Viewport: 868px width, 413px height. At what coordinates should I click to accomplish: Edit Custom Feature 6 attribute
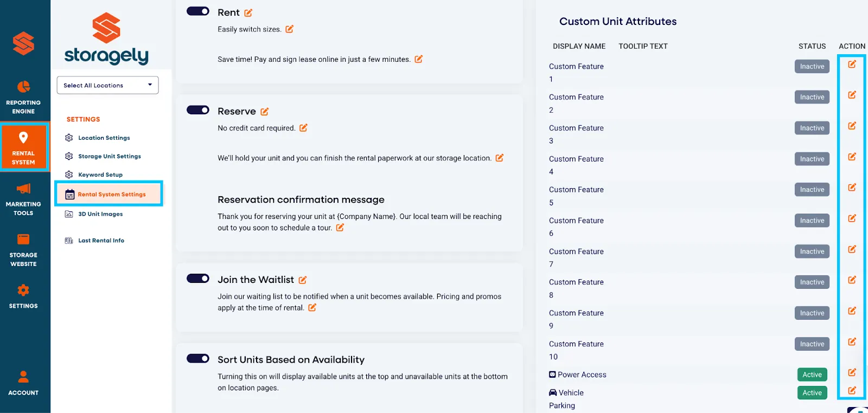[x=852, y=218]
